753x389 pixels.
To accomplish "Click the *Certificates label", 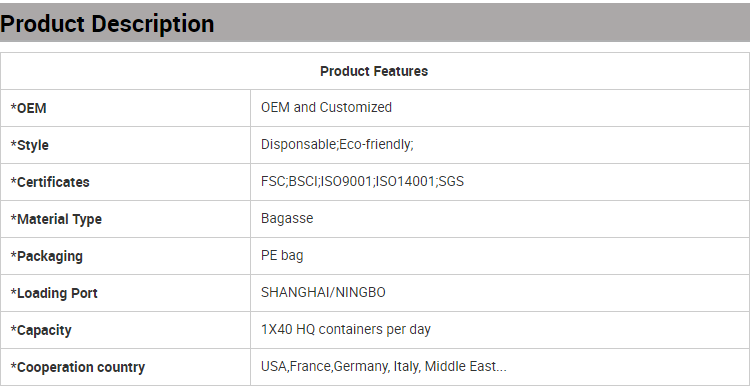I will click(x=50, y=182).
